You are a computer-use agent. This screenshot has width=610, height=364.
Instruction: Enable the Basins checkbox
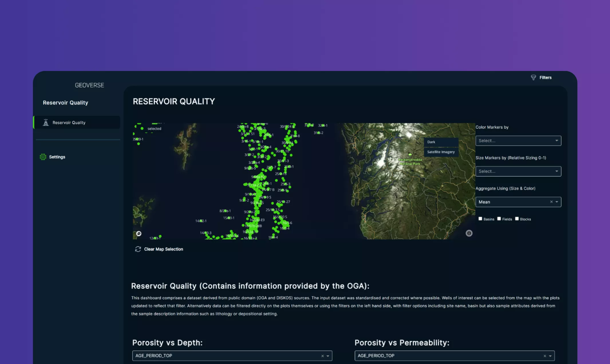click(480, 219)
